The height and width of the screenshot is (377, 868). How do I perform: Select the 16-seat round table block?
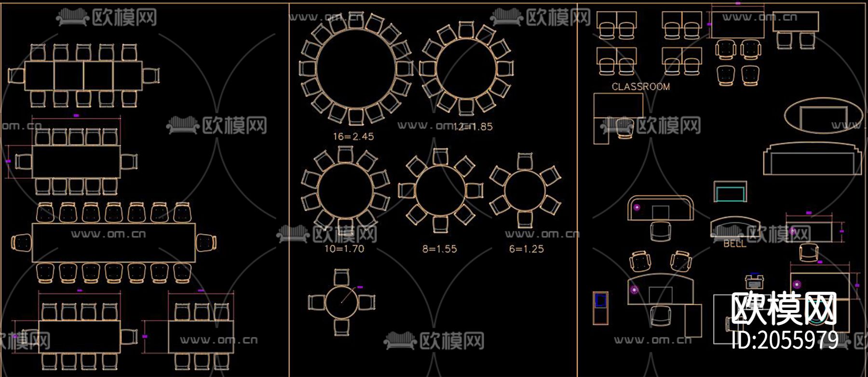(356, 68)
